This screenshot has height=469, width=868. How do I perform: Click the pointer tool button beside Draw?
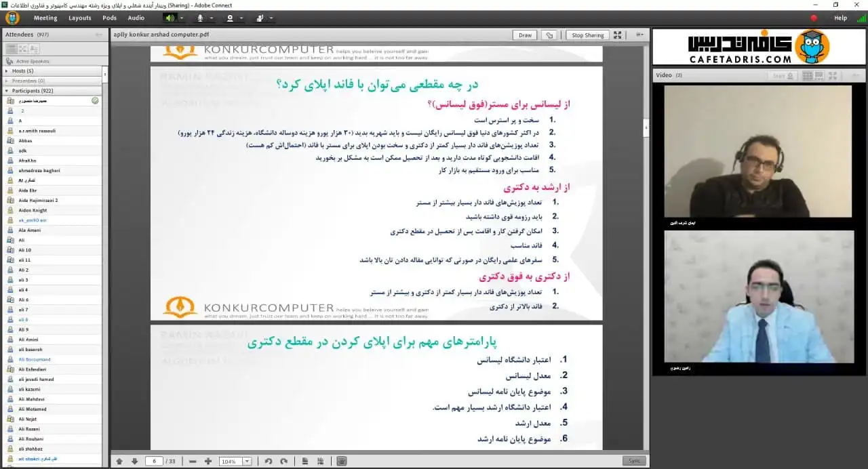point(550,35)
